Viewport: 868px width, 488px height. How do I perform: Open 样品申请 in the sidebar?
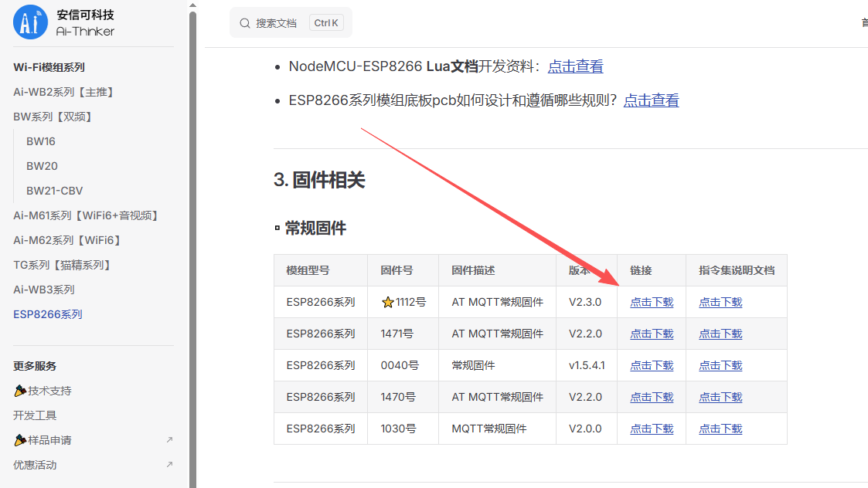pyautogui.click(x=43, y=440)
